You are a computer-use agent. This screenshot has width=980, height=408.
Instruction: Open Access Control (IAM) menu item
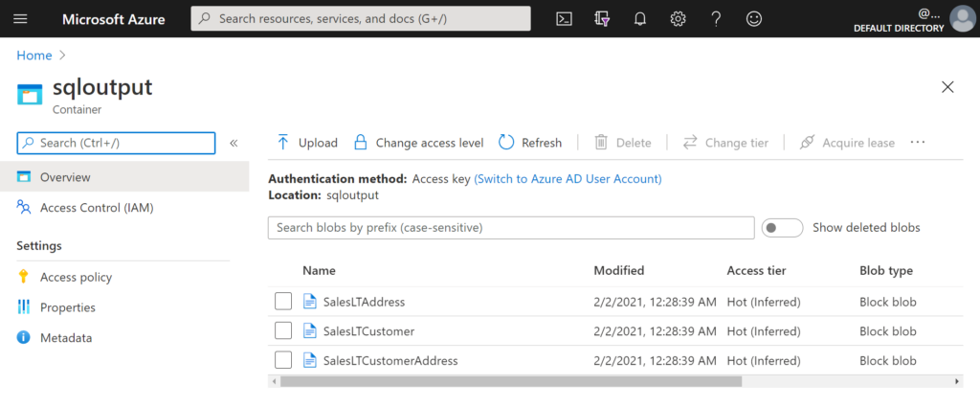[x=124, y=207]
